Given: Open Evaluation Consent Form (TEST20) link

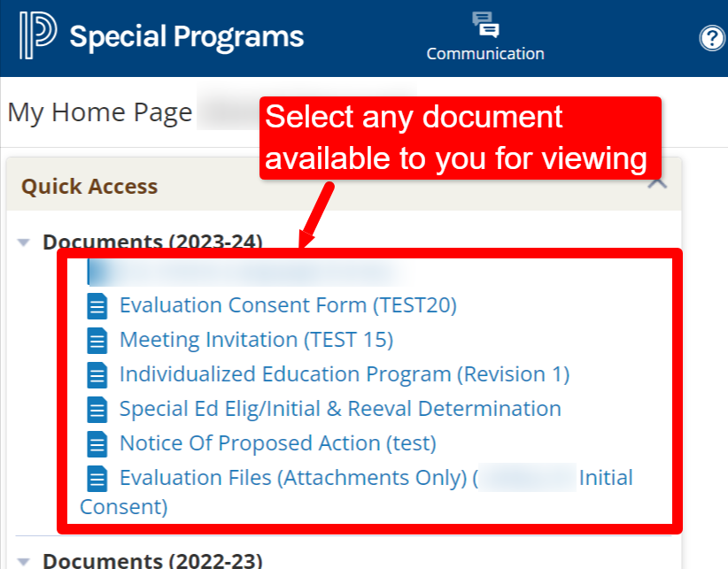Looking at the screenshot, I should (288, 305).
